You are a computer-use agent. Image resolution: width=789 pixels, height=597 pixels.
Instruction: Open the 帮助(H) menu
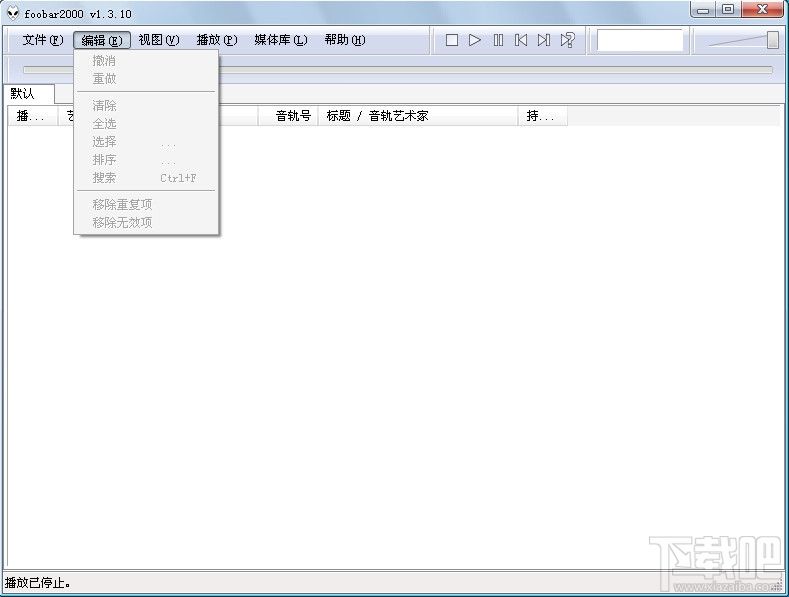[345, 40]
